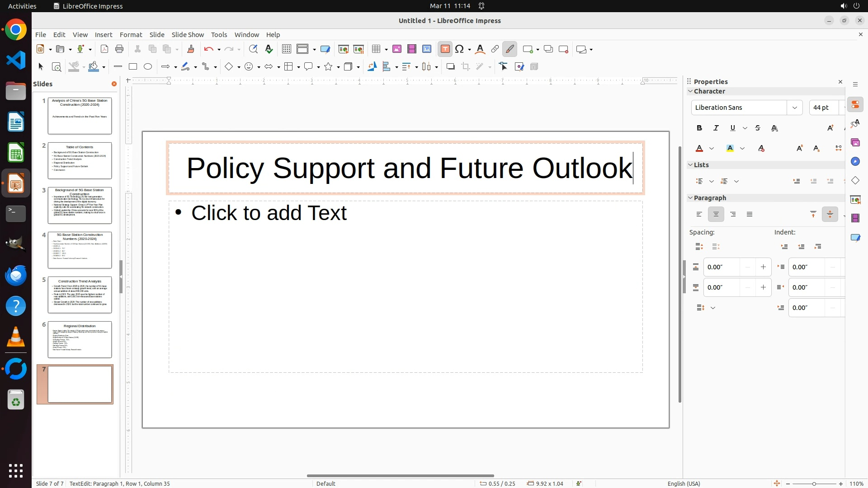Open the font name dropdown

tap(794, 108)
